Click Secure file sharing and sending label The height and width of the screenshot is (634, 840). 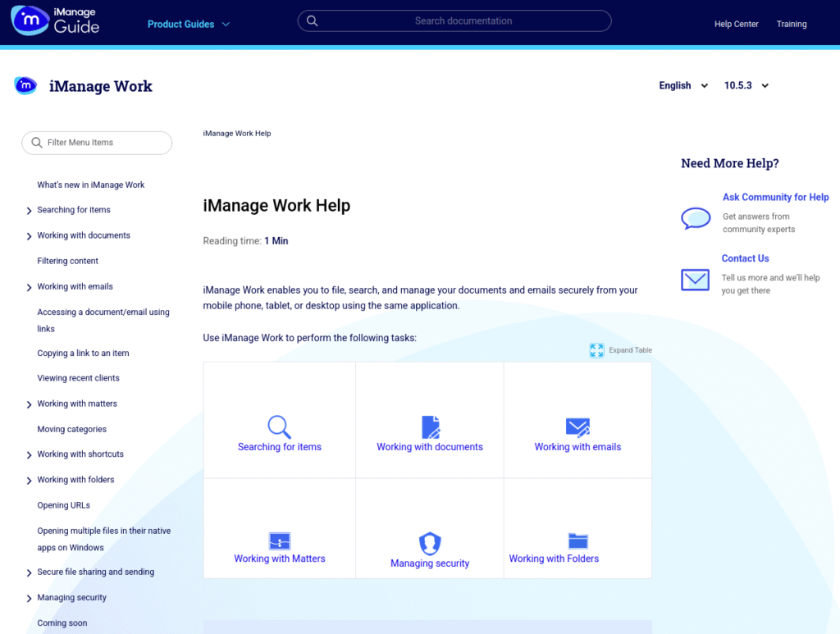pyautogui.click(x=96, y=572)
